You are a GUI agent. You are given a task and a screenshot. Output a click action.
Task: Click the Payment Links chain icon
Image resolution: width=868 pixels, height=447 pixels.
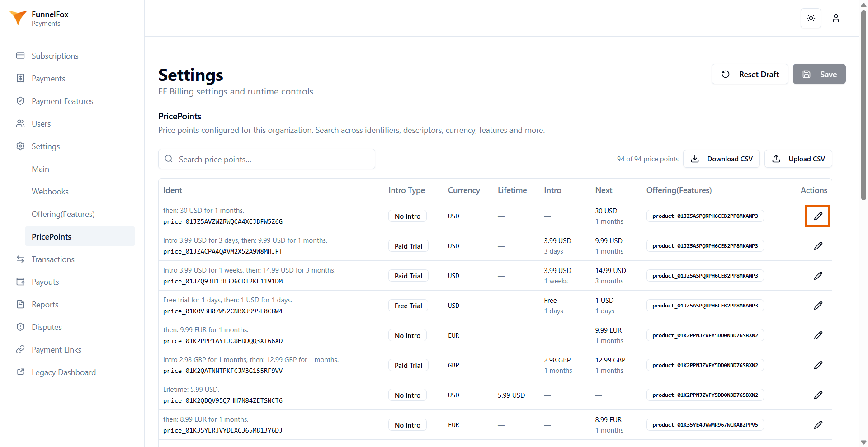tap(20, 349)
